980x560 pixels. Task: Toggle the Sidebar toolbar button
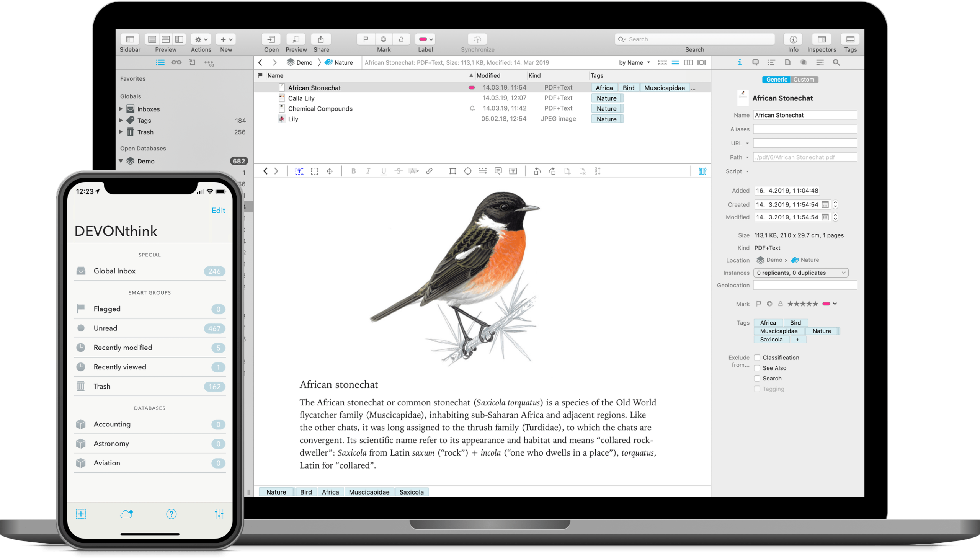(x=130, y=39)
